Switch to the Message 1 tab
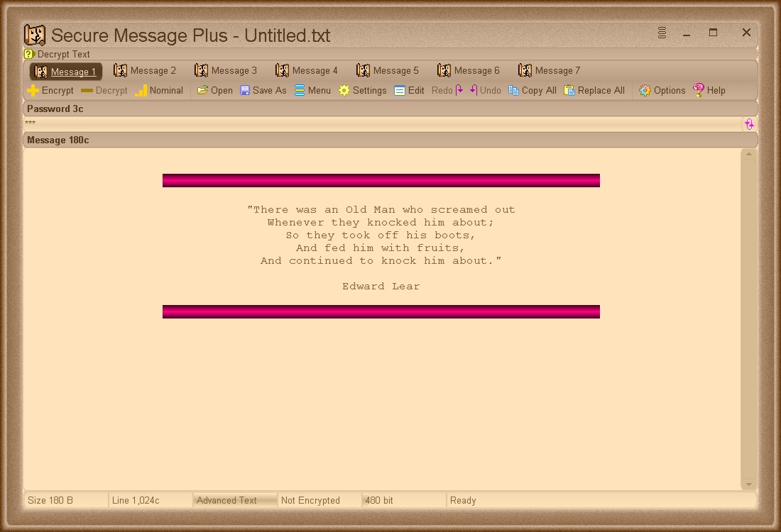The width and height of the screenshot is (781, 532). click(66, 72)
